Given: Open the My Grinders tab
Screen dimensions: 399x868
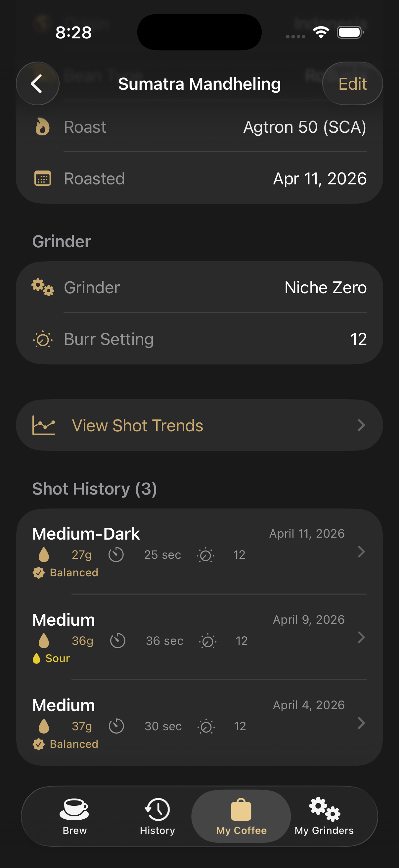Looking at the screenshot, I should click(324, 816).
